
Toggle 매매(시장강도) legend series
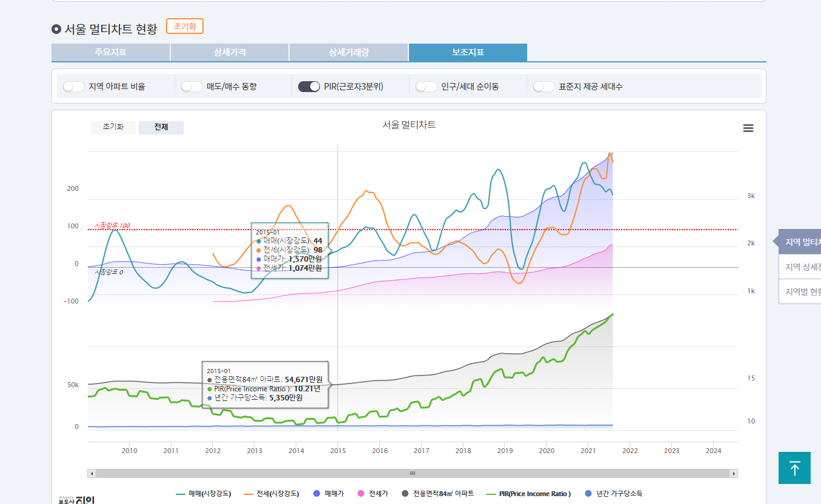pos(204,494)
